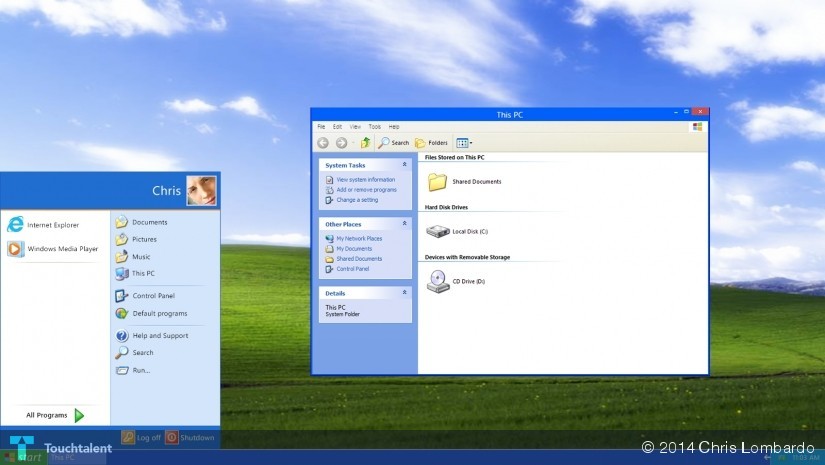
Task: Open the Edit menu
Action: 337,127
